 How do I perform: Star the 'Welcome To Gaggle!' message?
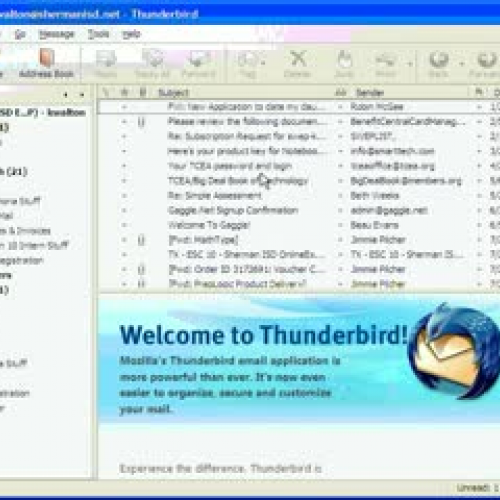click(124, 225)
